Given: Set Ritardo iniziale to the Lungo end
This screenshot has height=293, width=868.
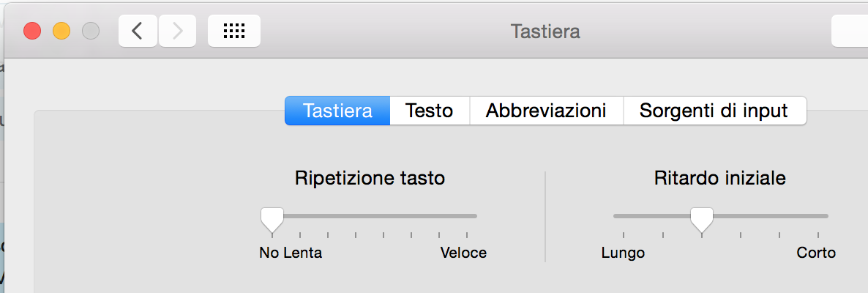Looking at the screenshot, I should [x=624, y=216].
